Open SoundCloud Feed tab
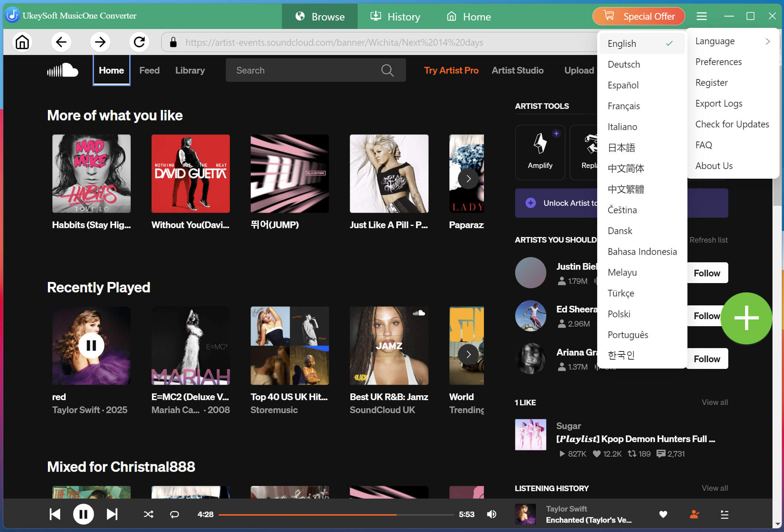The width and height of the screenshot is (784, 532). pyautogui.click(x=149, y=70)
